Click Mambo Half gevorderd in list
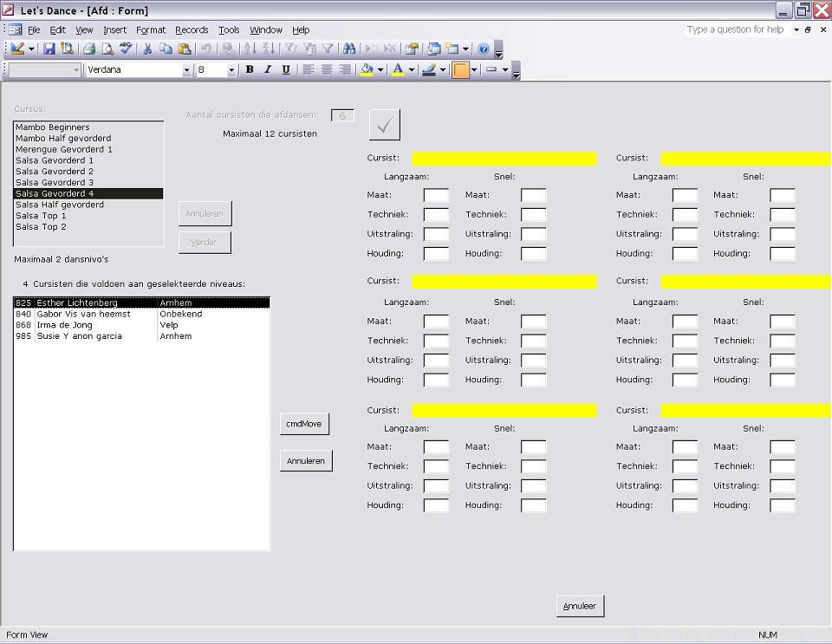The height and width of the screenshot is (644, 832). click(x=88, y=139)
